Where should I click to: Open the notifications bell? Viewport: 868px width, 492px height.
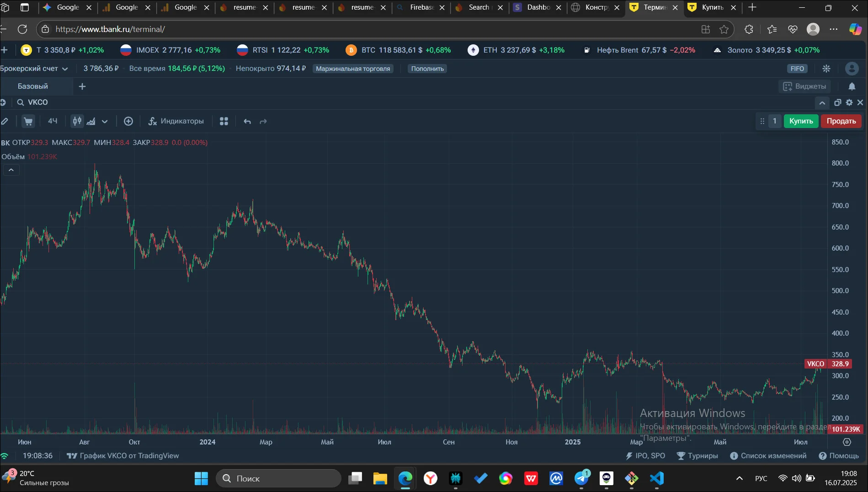click(852, 86)
